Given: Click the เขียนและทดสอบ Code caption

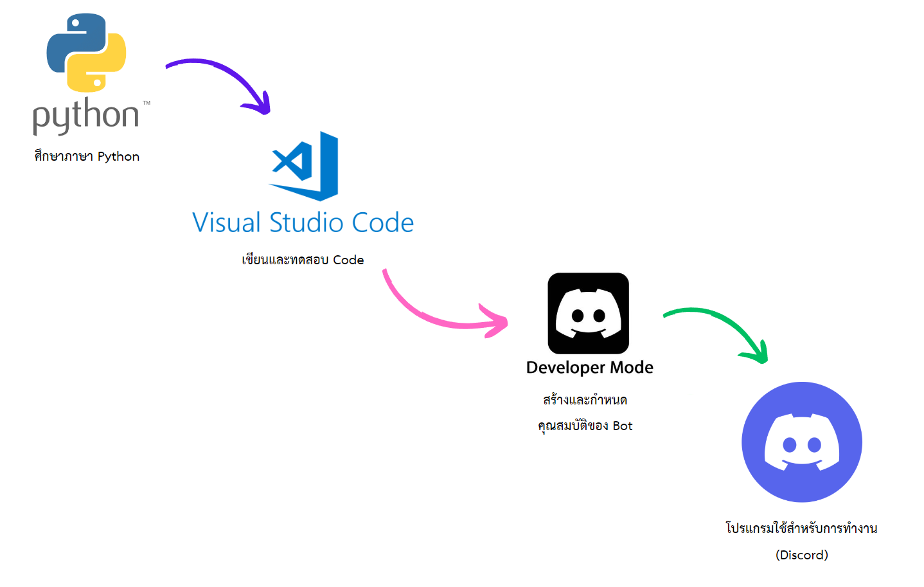Looking at the screenshot, I should 303,259.
